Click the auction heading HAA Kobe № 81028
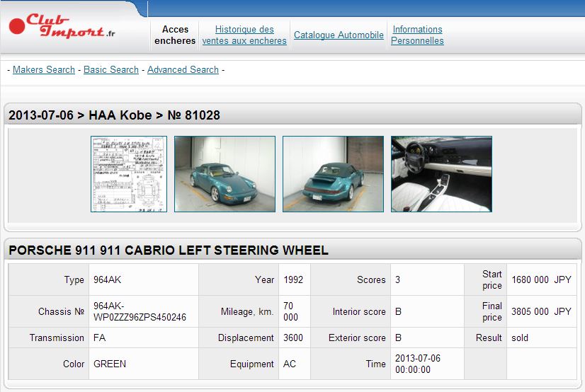This screenshot has height=392, width=585. (x=114, y=115)
